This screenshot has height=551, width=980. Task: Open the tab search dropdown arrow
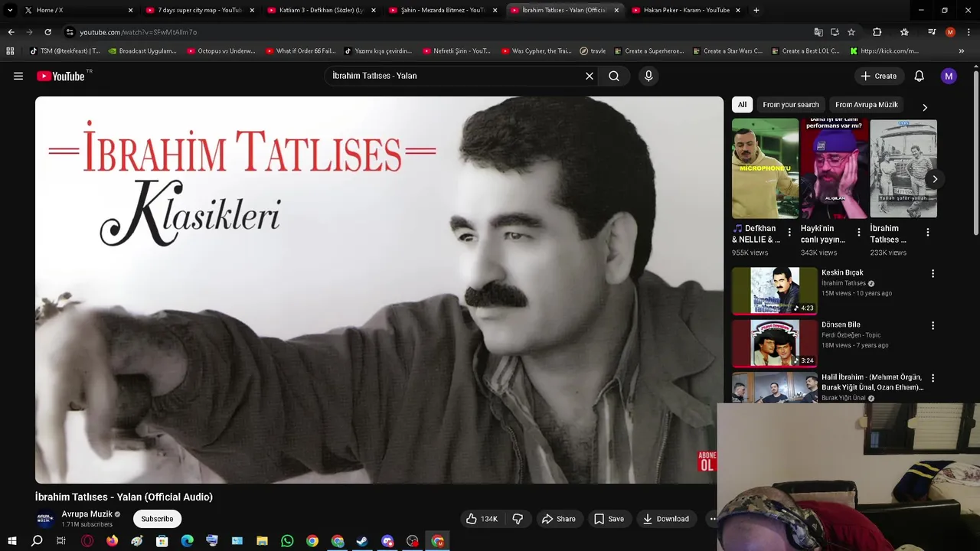[x=10, y=10]
